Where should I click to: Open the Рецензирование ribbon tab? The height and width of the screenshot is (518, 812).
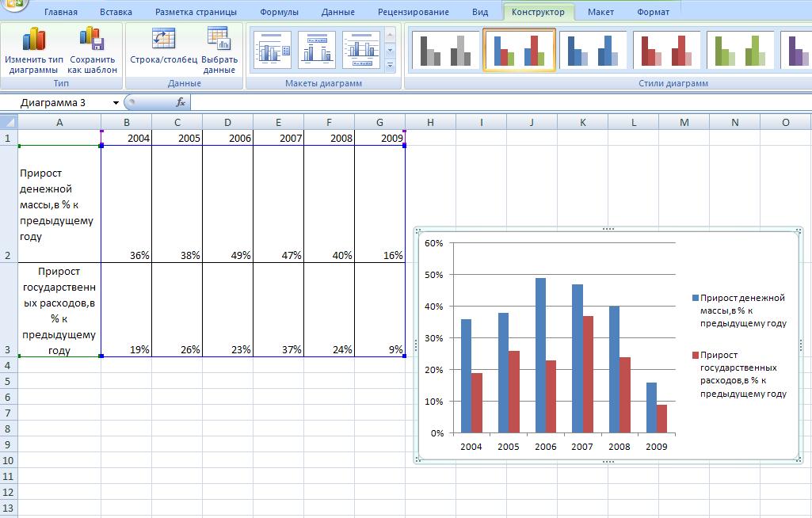coord(414,12)
